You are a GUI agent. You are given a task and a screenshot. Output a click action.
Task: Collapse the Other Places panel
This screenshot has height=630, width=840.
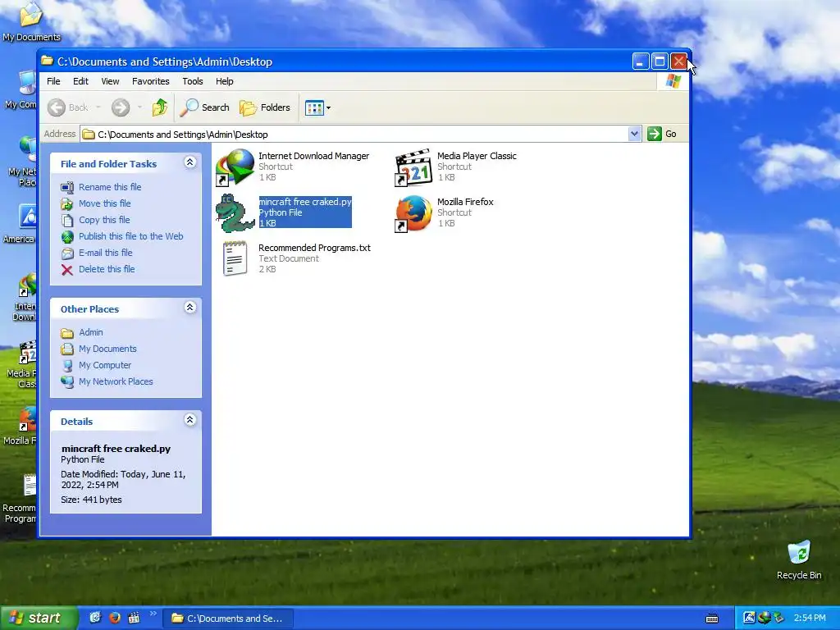190,307
